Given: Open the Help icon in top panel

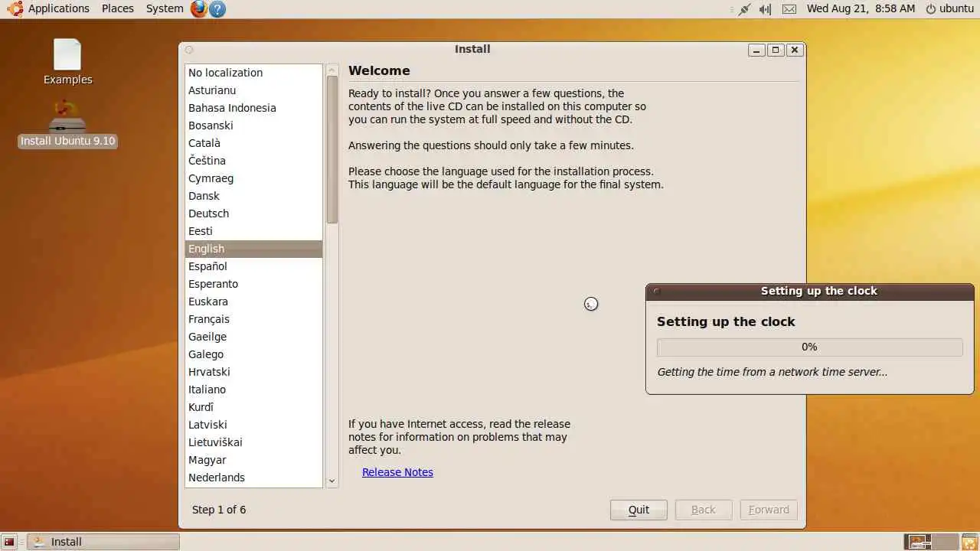Looking at the screenshot, I should (x=217, y=8).
